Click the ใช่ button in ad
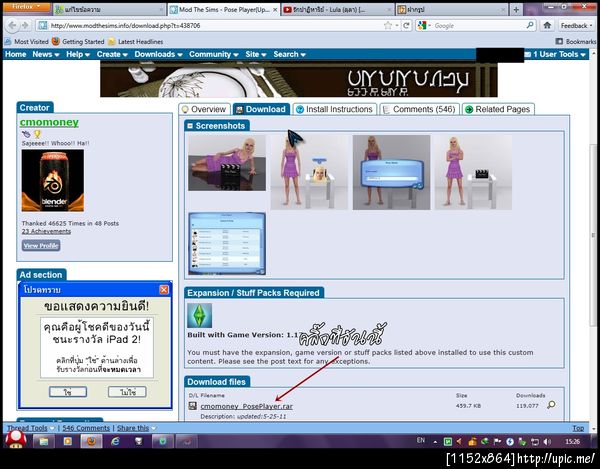The image size is (600, 469). pyautogui.click(x=68, y=392)
